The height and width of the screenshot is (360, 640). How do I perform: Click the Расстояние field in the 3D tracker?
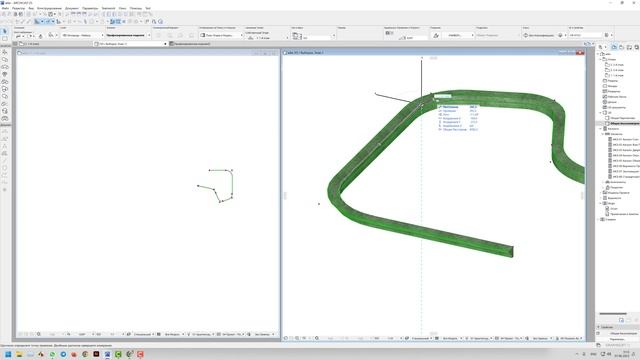tap(458, 107)
